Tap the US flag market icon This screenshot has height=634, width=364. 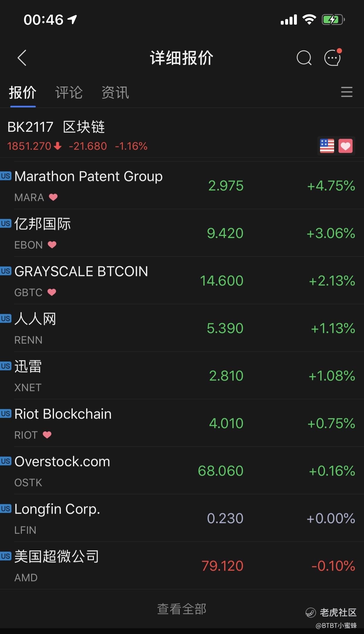[x=327, y=146]
